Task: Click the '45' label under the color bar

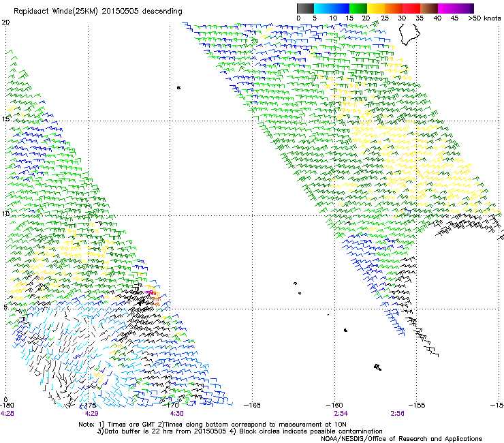Action: [x=454, y=18]
